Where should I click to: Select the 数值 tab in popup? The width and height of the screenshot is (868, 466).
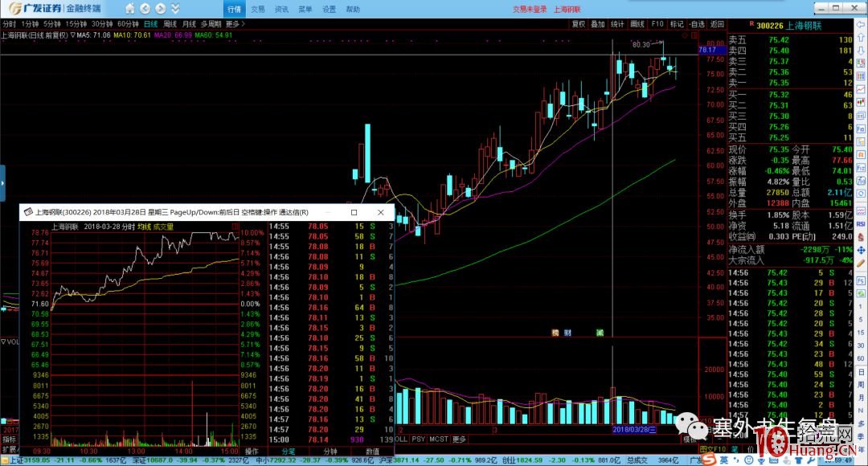373,452
